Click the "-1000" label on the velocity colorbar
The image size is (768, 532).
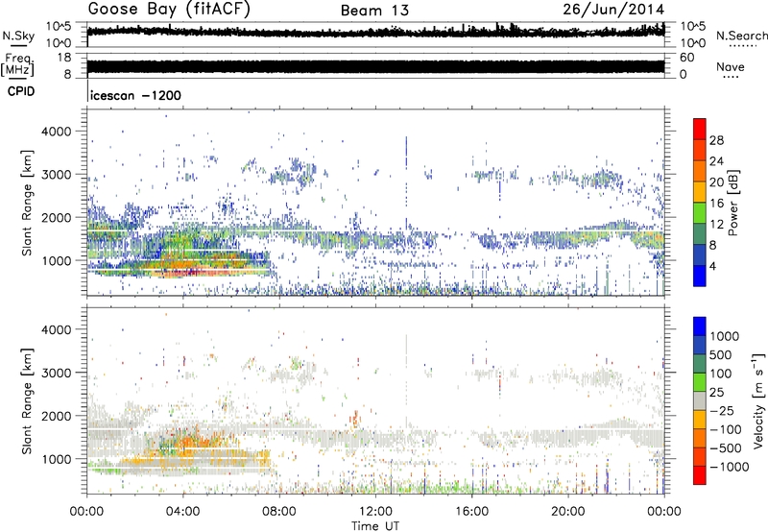click(729, 467)
